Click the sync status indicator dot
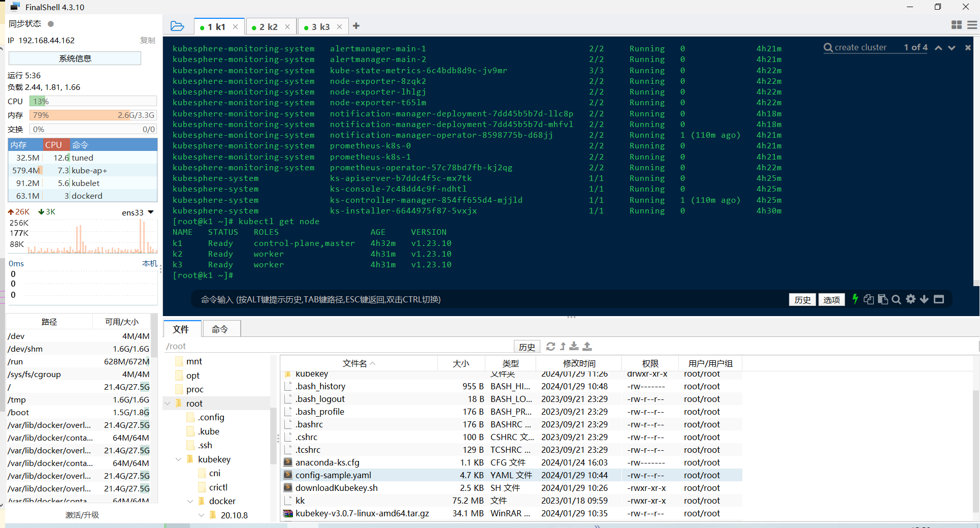Image resolution: width=980 pixels, height=528 pixels. [51, 24]
